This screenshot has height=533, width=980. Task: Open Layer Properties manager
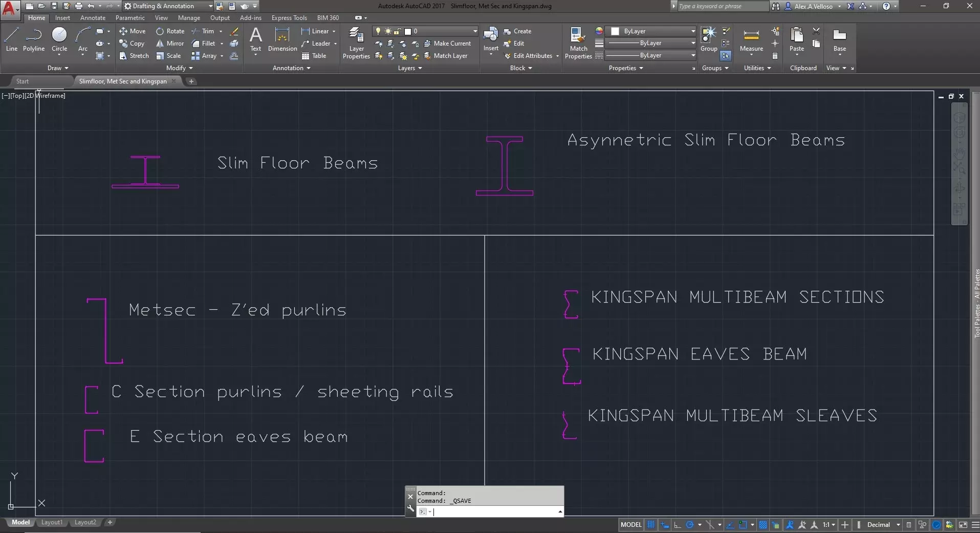[x=356, y=44]
